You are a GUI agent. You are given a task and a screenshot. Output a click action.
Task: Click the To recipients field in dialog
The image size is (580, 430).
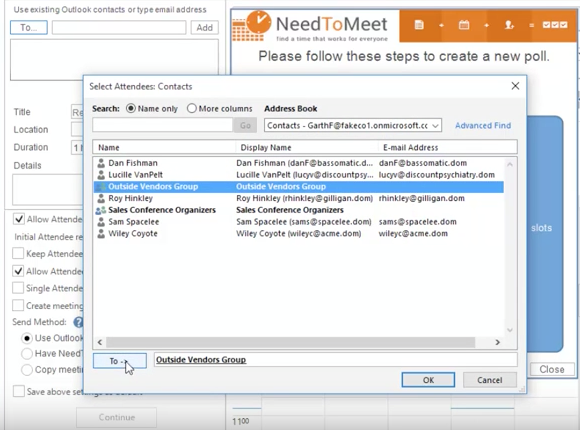click(335, 360)
